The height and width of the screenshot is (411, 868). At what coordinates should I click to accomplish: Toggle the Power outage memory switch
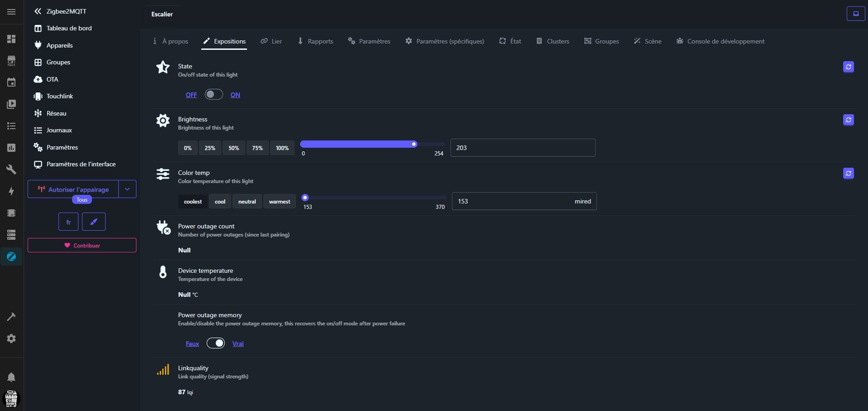(216, 343)
